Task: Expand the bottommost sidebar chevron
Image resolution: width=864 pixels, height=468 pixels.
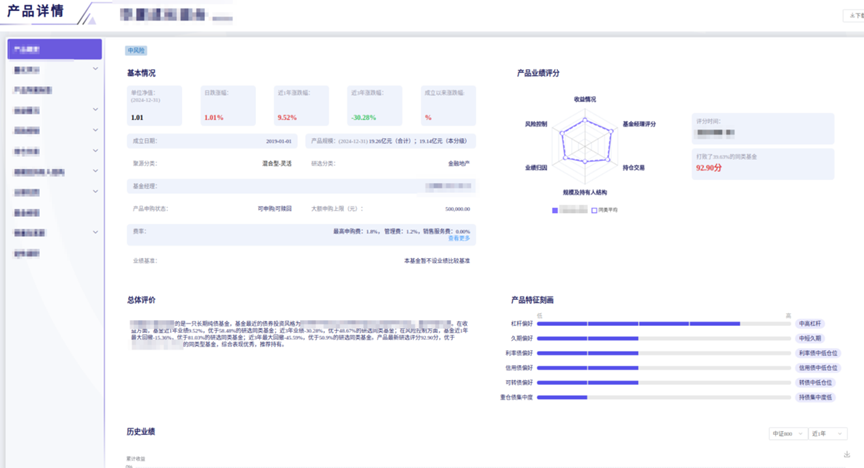Action: point(95,232)
